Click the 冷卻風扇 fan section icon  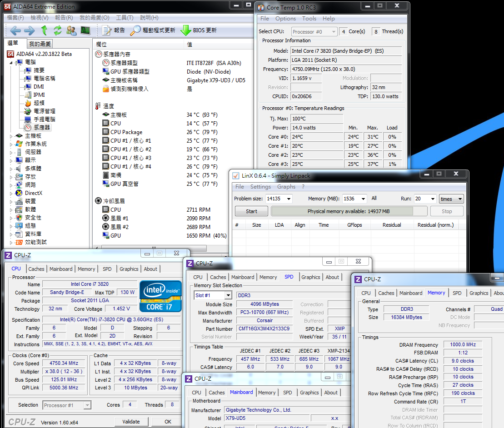tap(98, 201)
